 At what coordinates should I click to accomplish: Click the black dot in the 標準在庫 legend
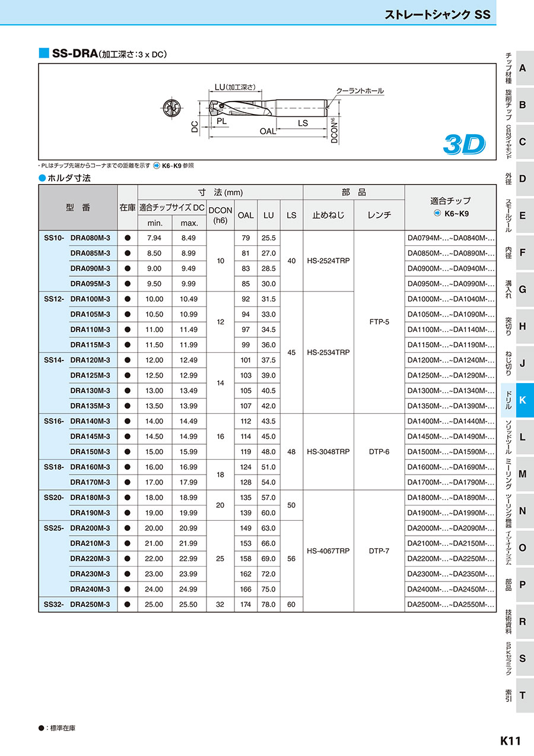point(41,727)
